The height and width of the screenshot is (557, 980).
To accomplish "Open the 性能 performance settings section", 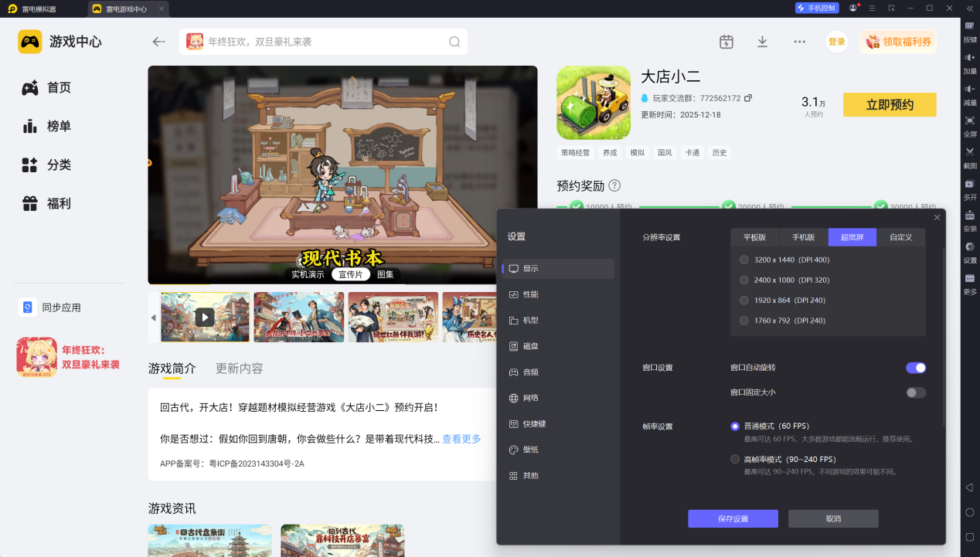I will pos(530,294).
